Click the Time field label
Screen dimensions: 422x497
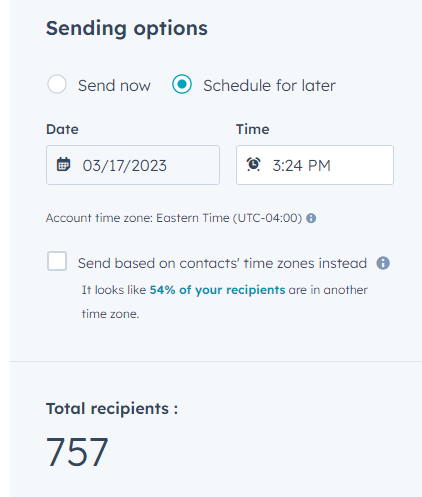(x=253, y=129)
